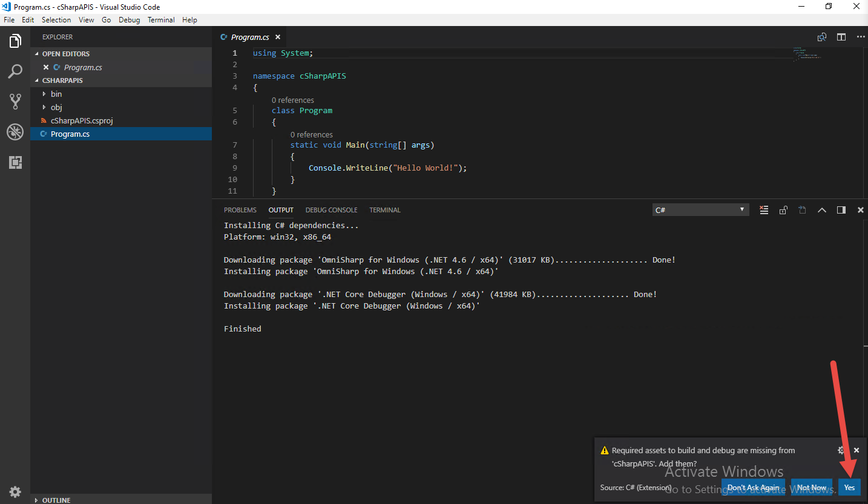Close the bottom panel
The width and height of the screenshot is (868, 504).
(x=860, y=210)
